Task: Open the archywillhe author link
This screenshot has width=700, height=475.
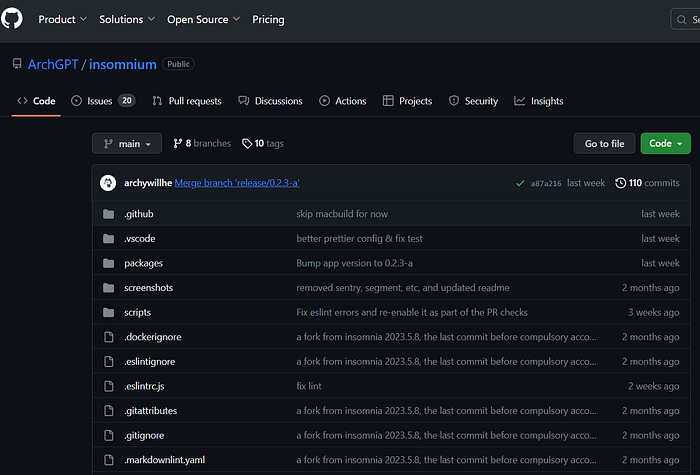Action: tap(148, 183)
